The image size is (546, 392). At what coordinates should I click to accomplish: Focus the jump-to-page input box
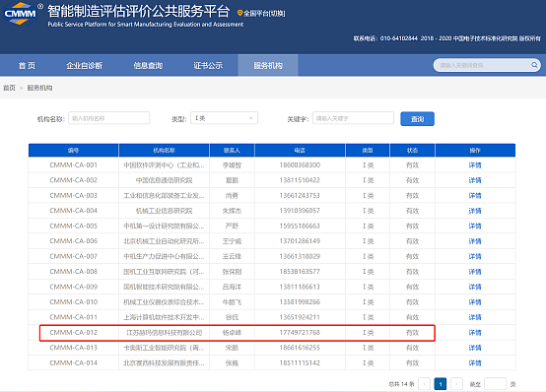tap(495, 384)
